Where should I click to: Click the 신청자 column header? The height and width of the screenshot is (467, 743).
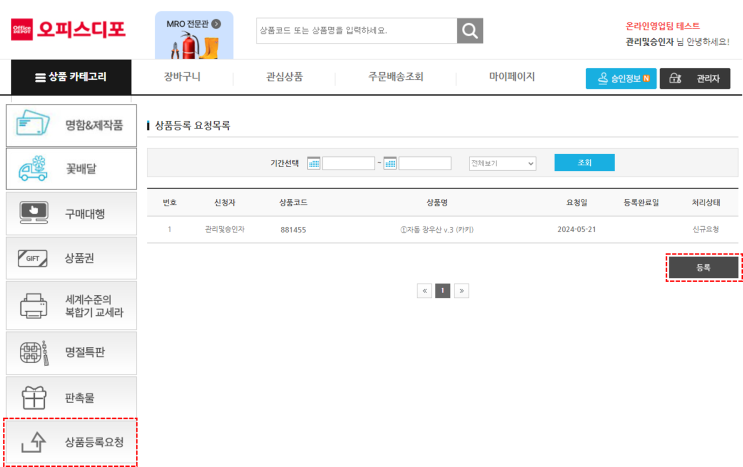pos(225,203)
